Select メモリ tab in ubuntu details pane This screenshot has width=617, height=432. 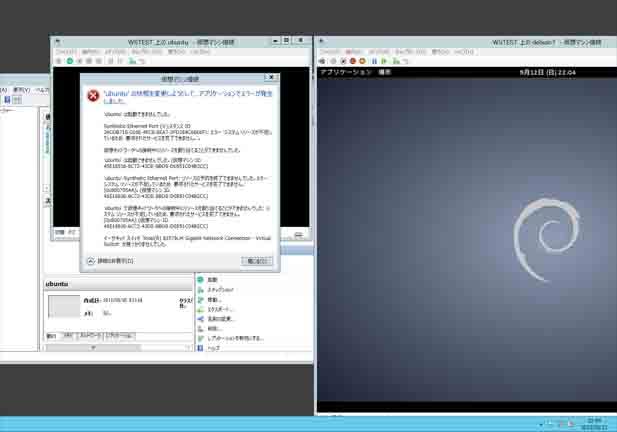pyautogui.click(x=68, y=336)
